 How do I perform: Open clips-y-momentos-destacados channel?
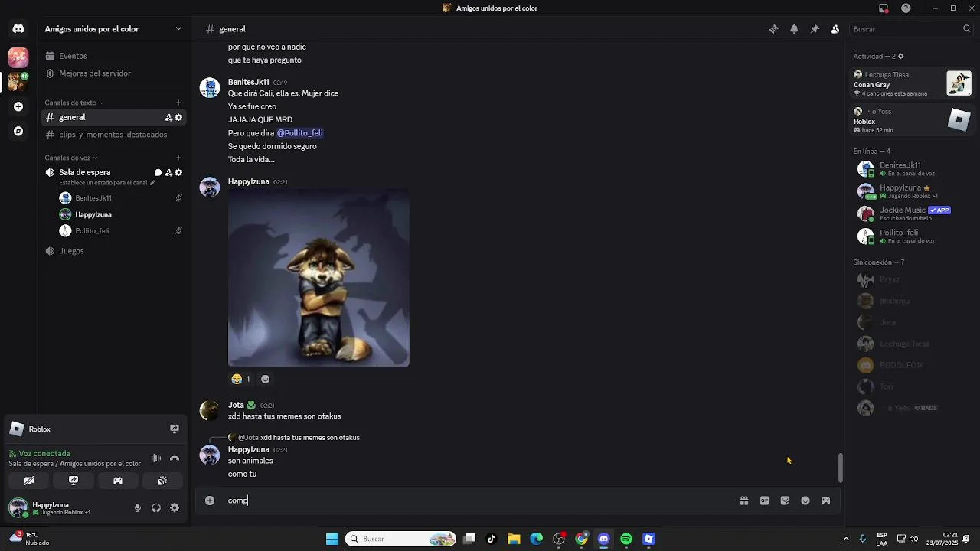[x=113, y=135]
